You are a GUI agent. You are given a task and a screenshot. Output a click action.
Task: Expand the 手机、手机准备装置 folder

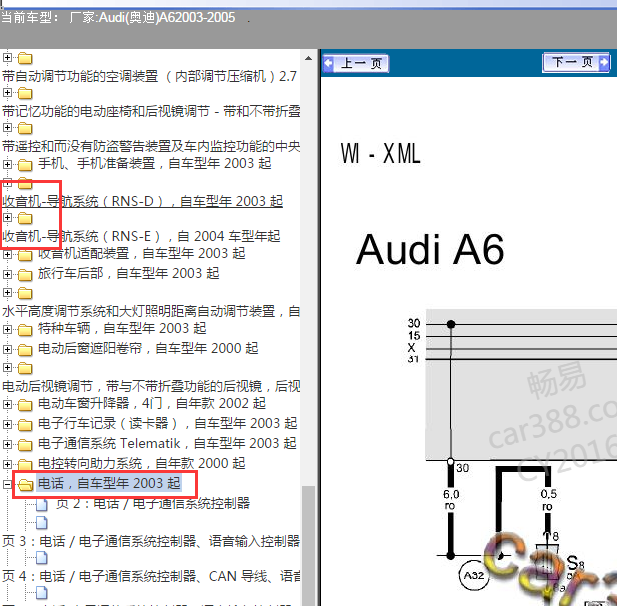tap(7, 164)
